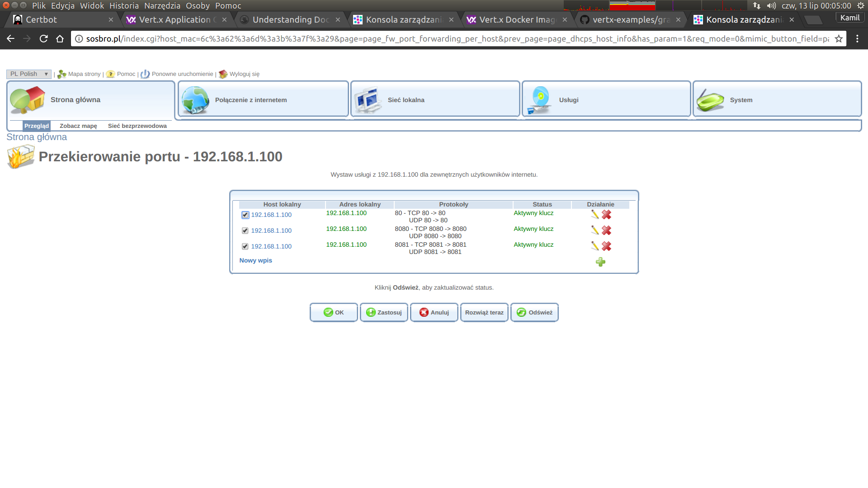Uncheck the port 8080 rule checkbox
Viewport: 868px width, 488px height.
click(245, 231)
